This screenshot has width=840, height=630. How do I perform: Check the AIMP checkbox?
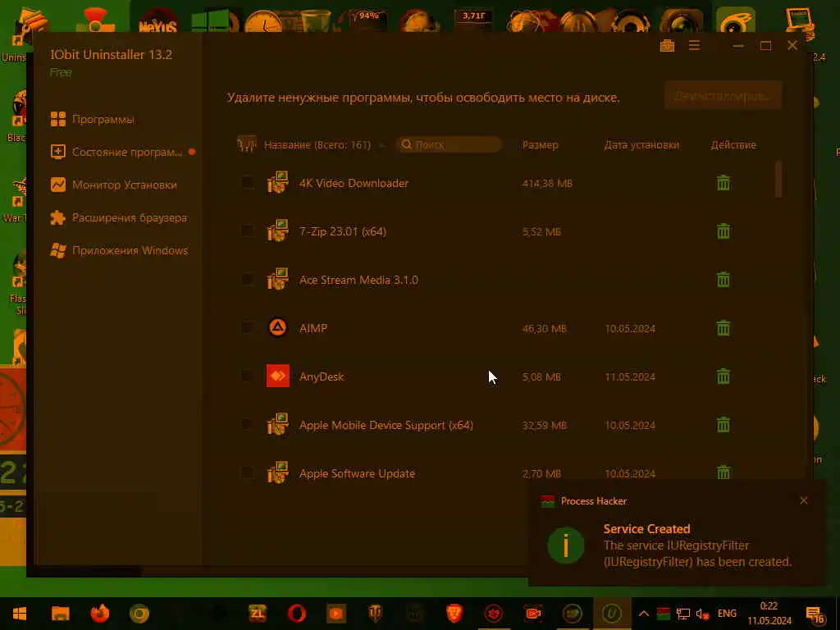pos(247,328)
